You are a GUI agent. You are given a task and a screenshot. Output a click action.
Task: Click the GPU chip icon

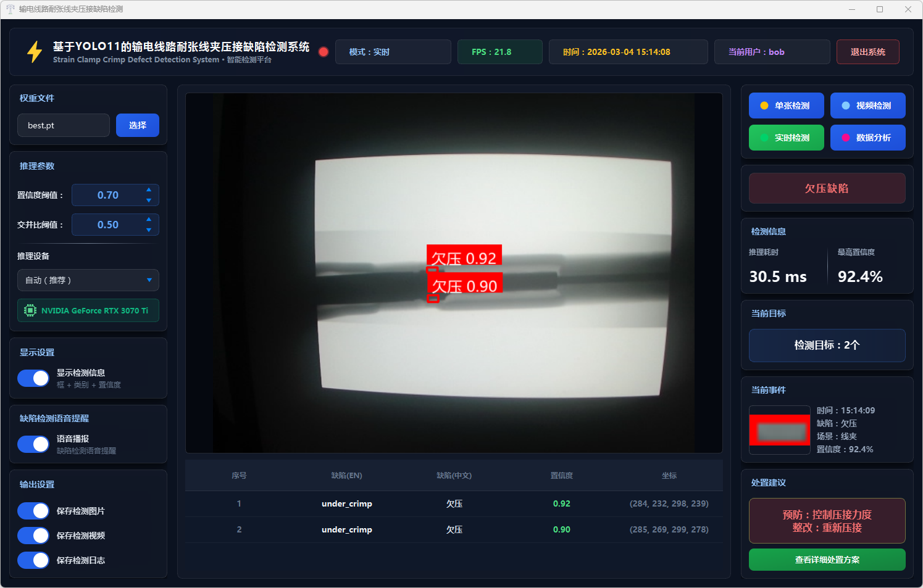coord(30,310)
